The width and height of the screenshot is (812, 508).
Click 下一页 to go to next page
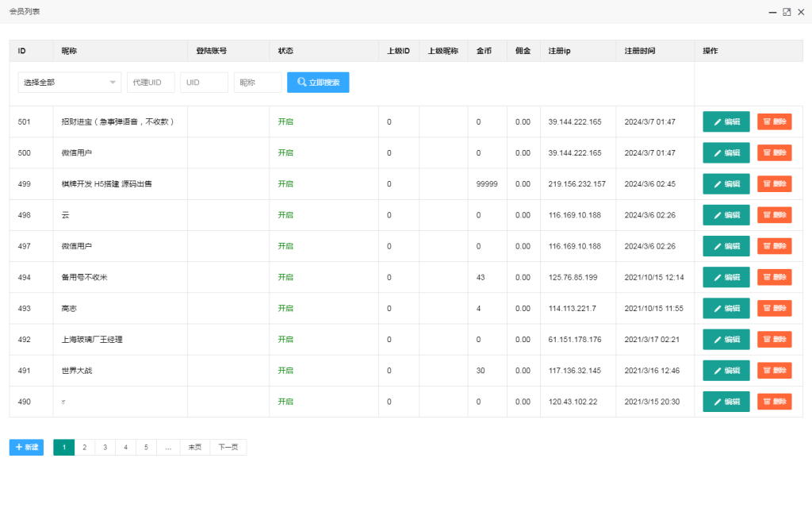tap(228, 448)
